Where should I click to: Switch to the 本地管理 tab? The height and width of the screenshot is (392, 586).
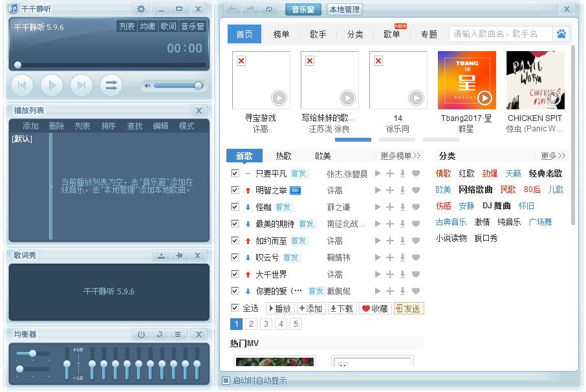[x=345, y=9]
